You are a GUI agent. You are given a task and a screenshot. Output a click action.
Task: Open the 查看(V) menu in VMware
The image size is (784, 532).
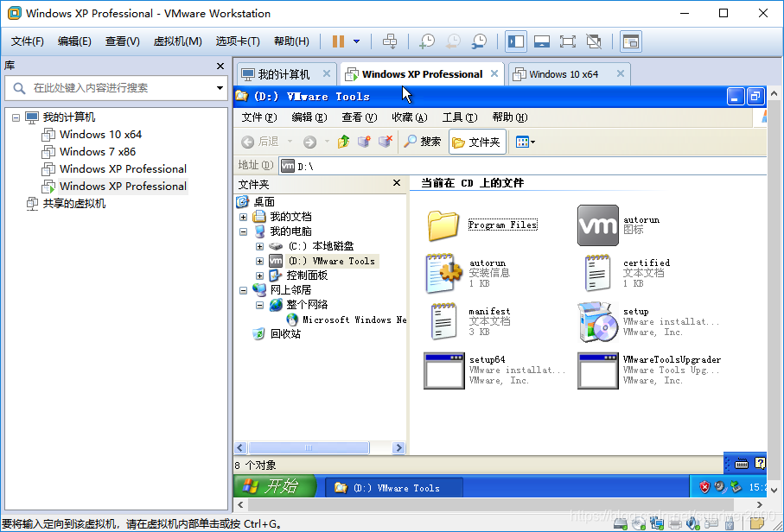click(x=123, y=41)
